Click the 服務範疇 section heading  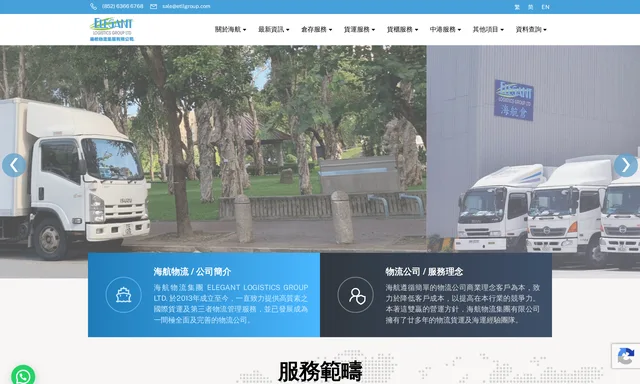320,371
